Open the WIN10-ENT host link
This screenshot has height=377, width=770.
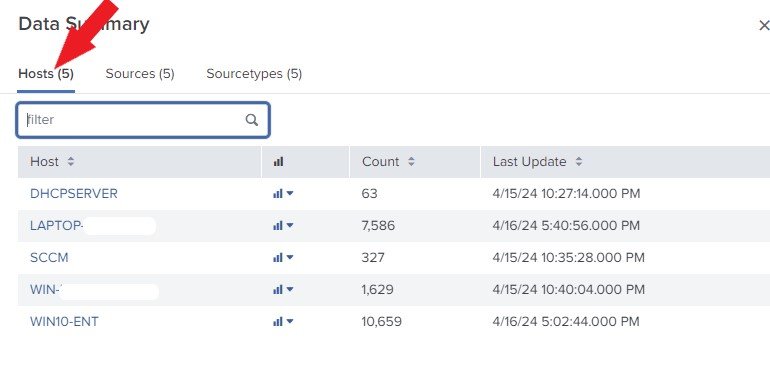64,322
